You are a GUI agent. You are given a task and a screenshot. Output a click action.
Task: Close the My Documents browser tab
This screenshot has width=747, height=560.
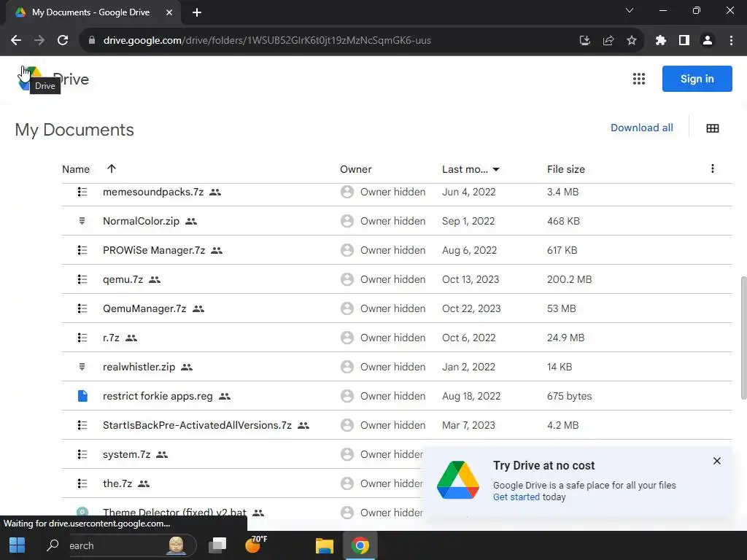point(169,12)
